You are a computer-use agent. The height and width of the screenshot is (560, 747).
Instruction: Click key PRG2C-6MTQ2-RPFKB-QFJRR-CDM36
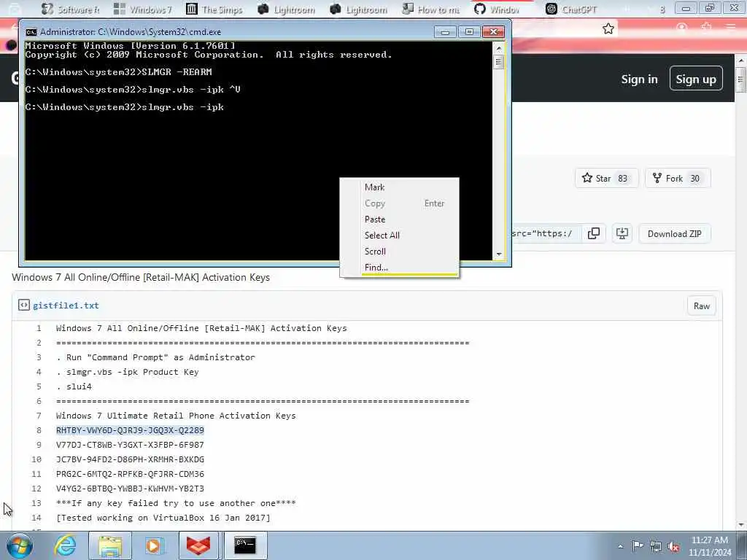(130, 474)
